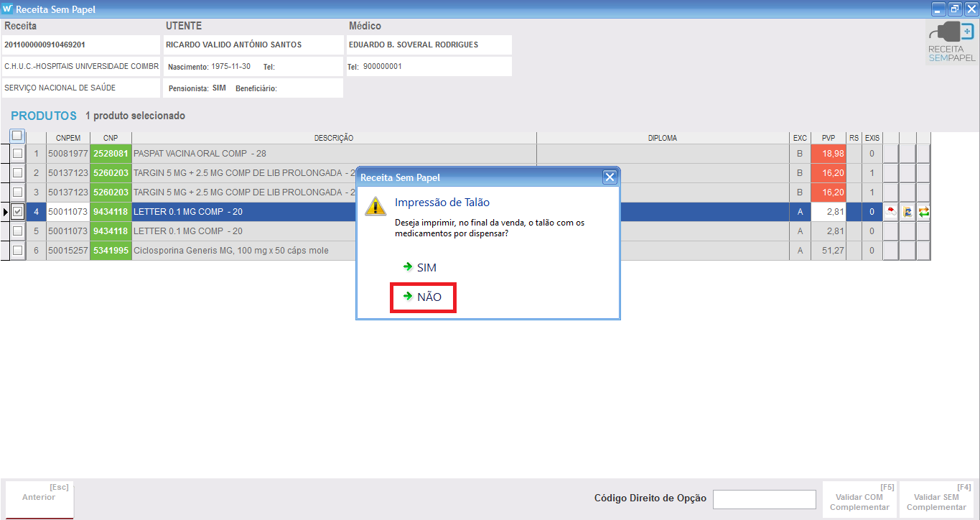980x520 pixels.
Task: Click the yellow warning triangle icon in dialog
Action: (375, 205)
